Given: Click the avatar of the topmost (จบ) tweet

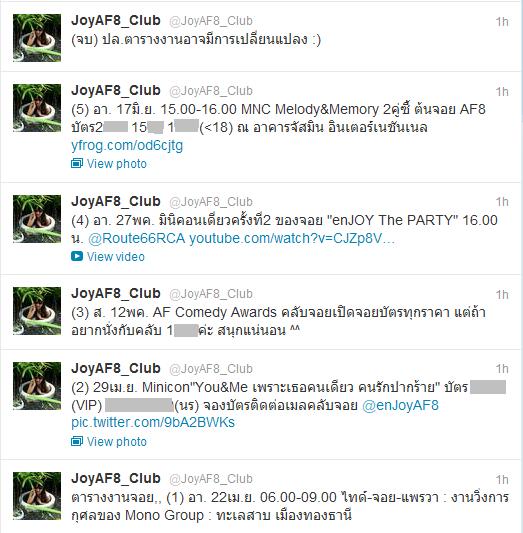Looking at the screenshot, I should point(37,38).
